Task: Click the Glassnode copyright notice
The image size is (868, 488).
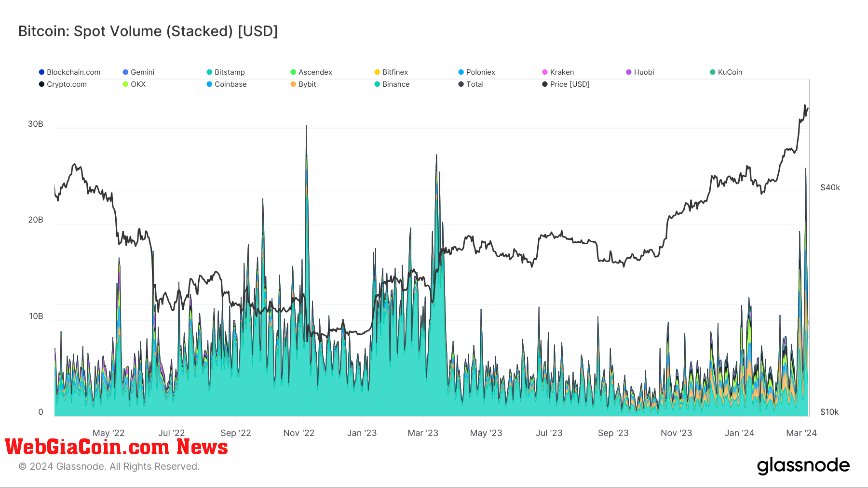Action: tap(109, 466)
